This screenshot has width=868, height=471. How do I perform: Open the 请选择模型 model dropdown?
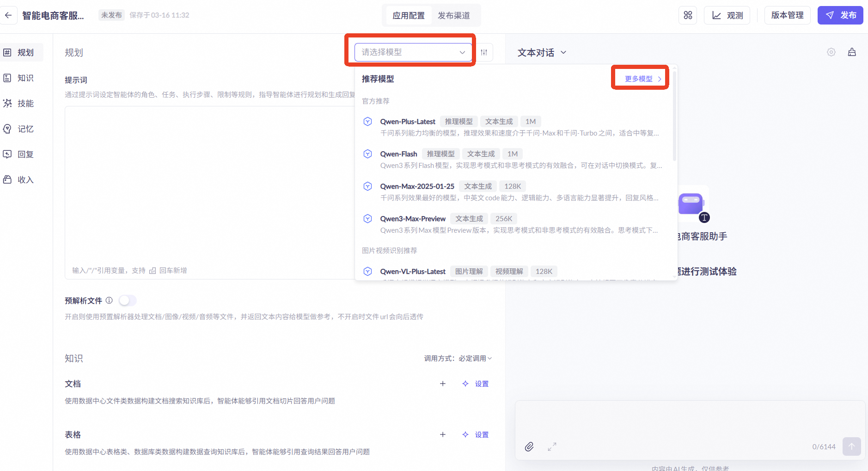[x=413, y=52]
